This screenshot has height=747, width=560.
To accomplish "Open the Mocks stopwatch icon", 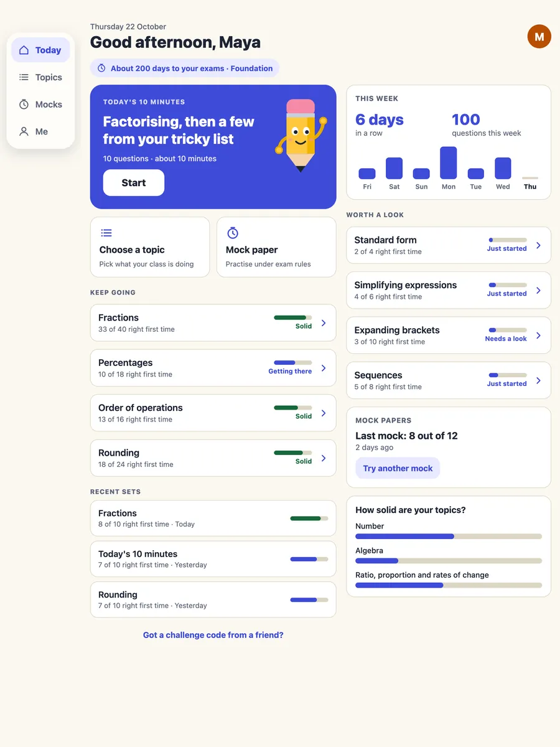I will [x=24, y=105].
